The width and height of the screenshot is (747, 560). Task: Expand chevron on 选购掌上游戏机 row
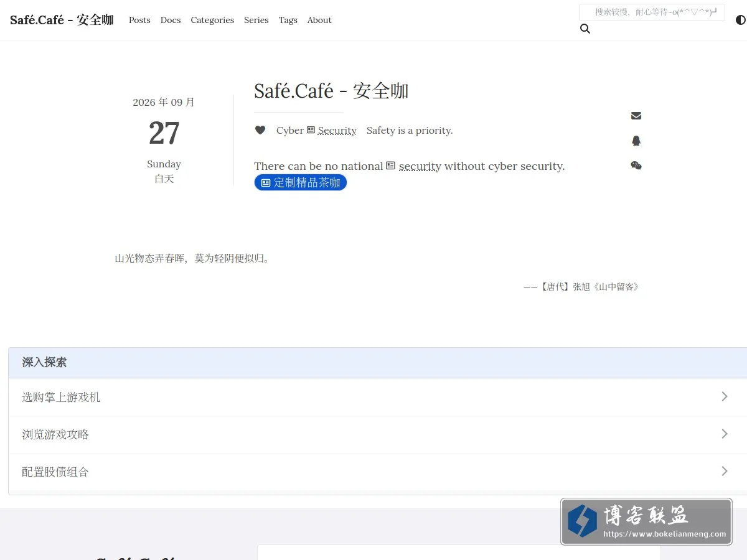click(725, 396)
